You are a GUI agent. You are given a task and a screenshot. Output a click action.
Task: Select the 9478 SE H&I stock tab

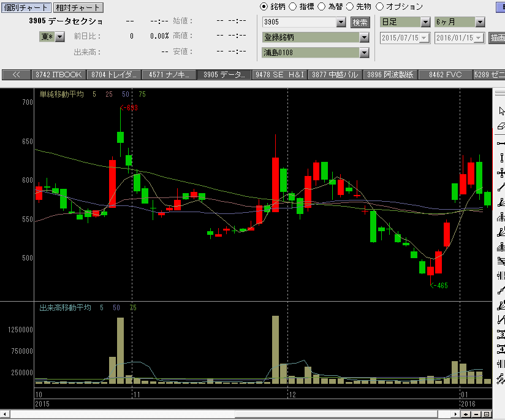280,75
